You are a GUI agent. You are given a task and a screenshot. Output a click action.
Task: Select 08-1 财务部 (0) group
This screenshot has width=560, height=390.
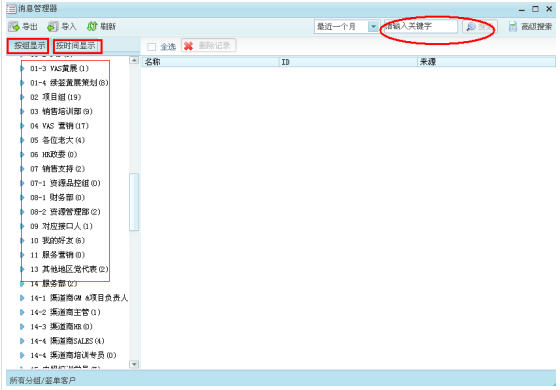(57, 198)
